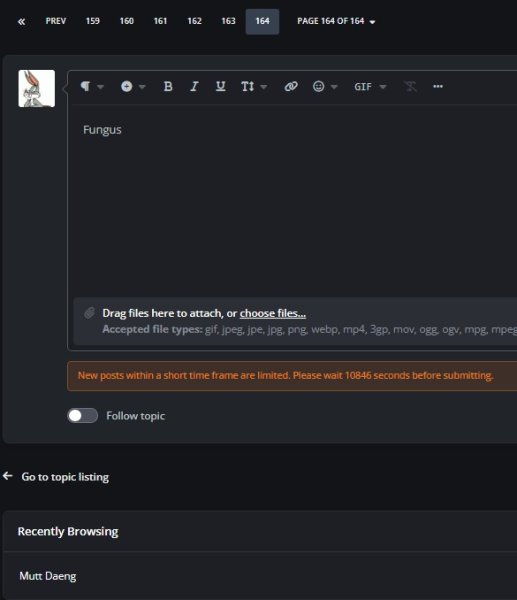This screenshot has height=600, width=517.
Task: Insert a link
Action: (x=291, y=86)
